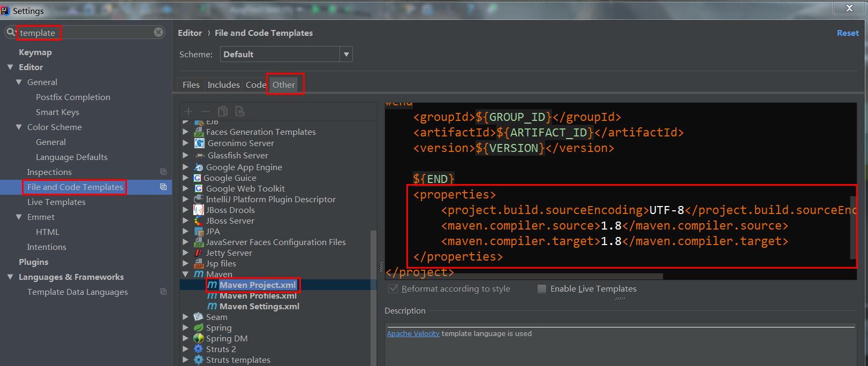Switch to the Includes tab
This screenshot has width=868, height=366.
[x=223, y=85]
